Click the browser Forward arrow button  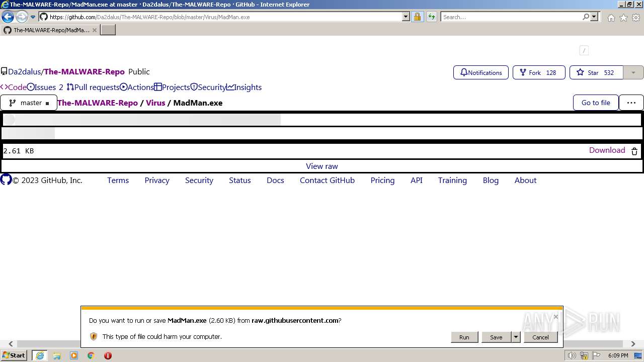(x=22, y=17)
